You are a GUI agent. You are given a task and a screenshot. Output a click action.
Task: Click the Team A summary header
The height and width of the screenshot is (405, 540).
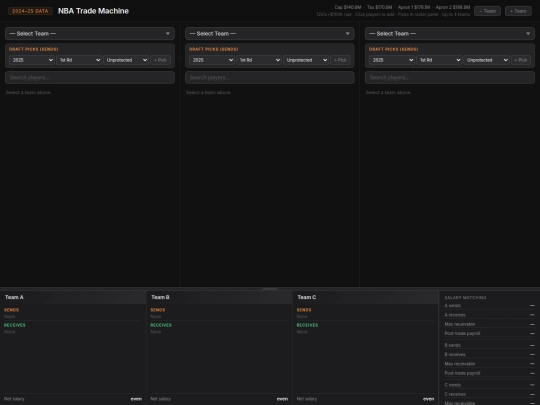[x=73, y=297]
